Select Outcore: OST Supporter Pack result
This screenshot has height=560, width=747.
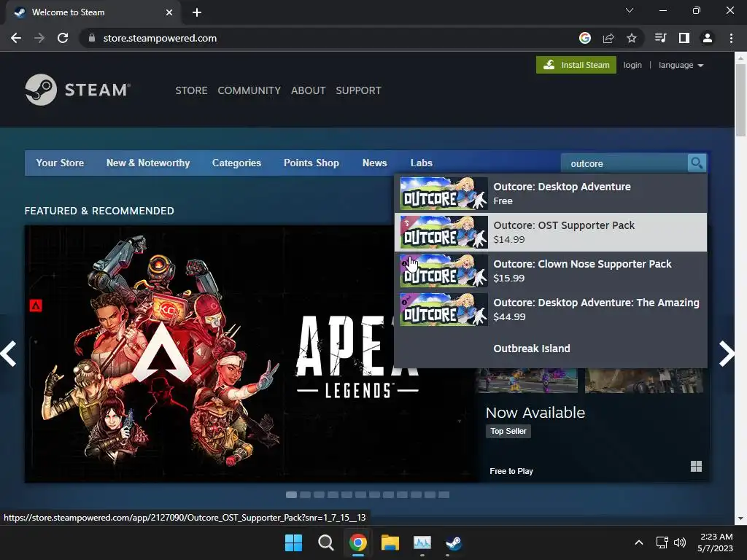(551, 233)
